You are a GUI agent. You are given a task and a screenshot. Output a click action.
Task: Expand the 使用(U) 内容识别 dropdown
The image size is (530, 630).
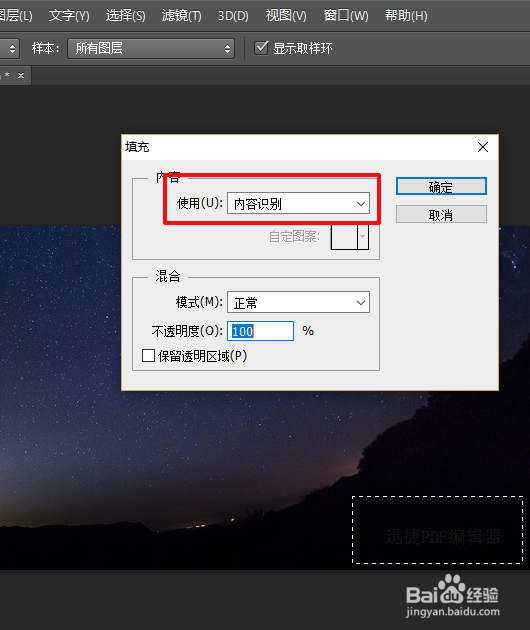[298, 203]
